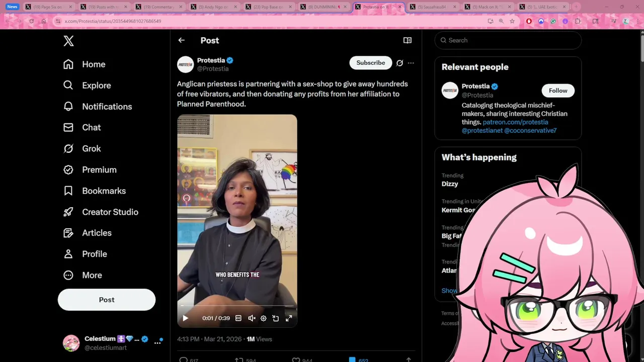This screenshot has height=362, width=644.
Task: Switch to the Pop Base browser tab
Action: coord(268,7)
